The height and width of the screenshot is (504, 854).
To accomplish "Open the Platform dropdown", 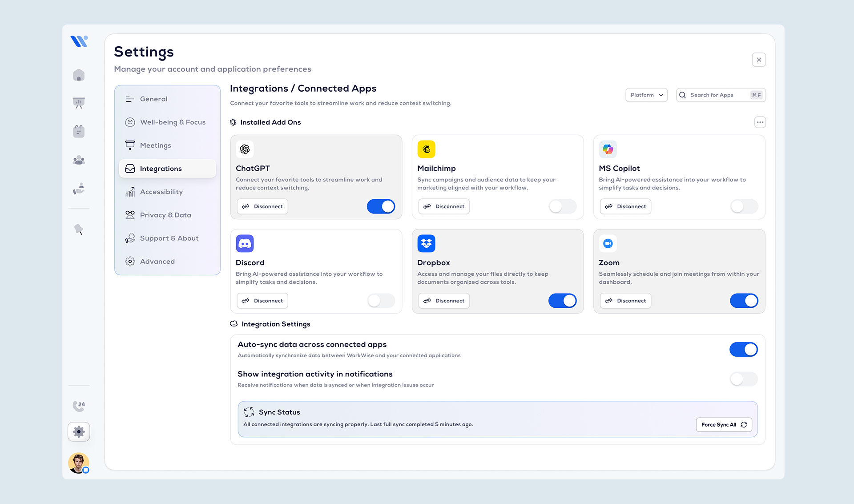I will point(646,95).
